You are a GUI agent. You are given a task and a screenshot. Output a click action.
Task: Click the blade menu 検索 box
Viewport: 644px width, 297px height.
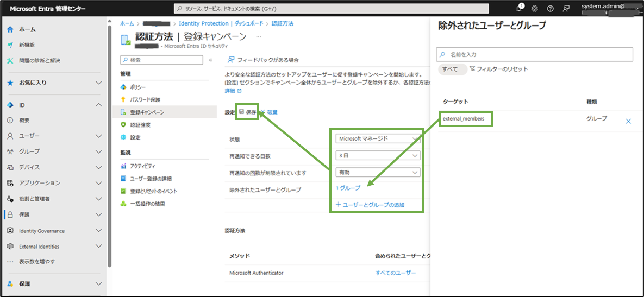[x=161, y=60]
